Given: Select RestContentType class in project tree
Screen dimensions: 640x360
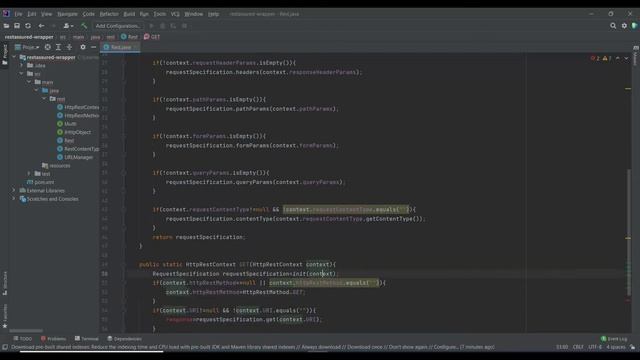Looking at the screenshot, I should coord(78,149).
